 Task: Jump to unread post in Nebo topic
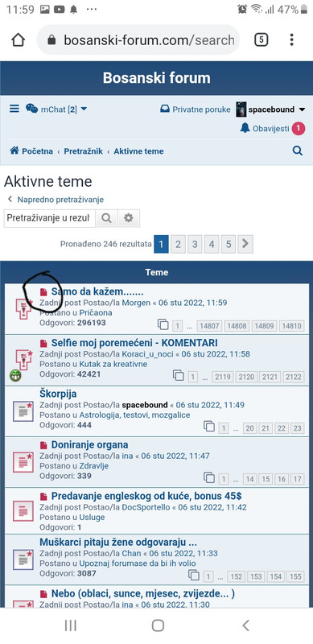click(x=43, y=594)
